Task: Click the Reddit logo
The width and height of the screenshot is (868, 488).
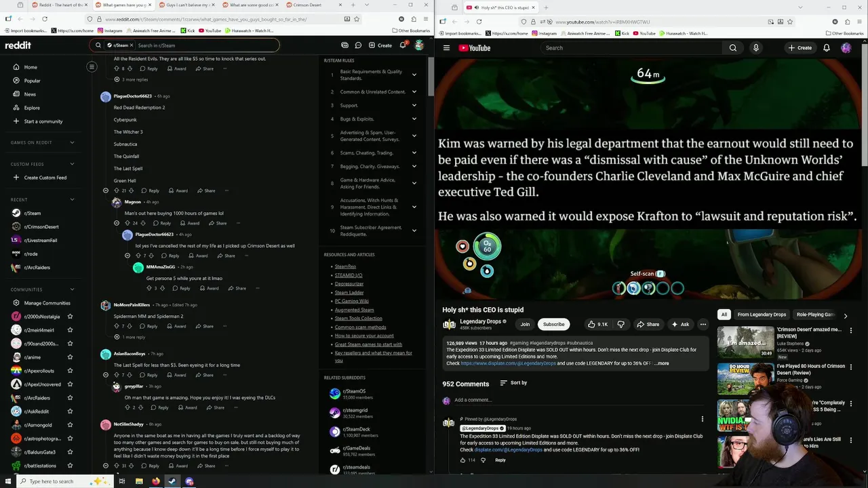Action: 18,45
